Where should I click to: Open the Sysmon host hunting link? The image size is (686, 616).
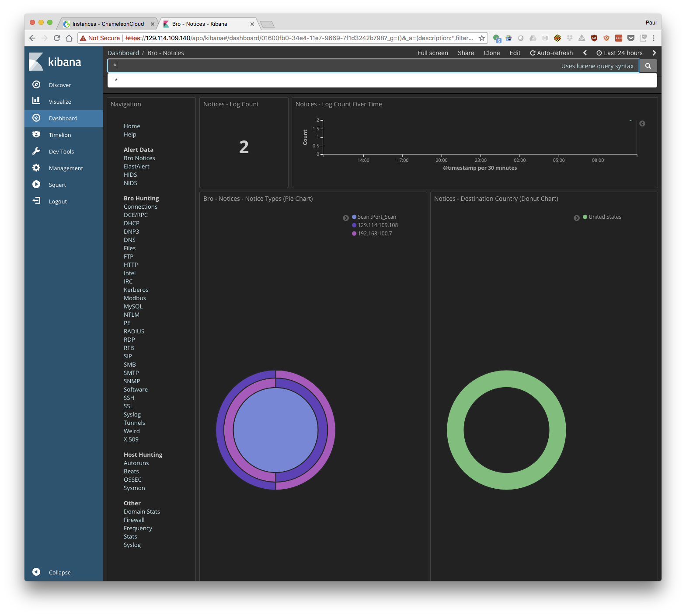pos(134,488)
